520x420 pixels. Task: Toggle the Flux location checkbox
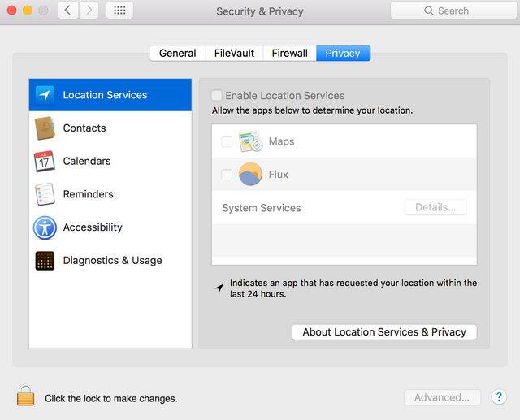click(x=227, y=175)
